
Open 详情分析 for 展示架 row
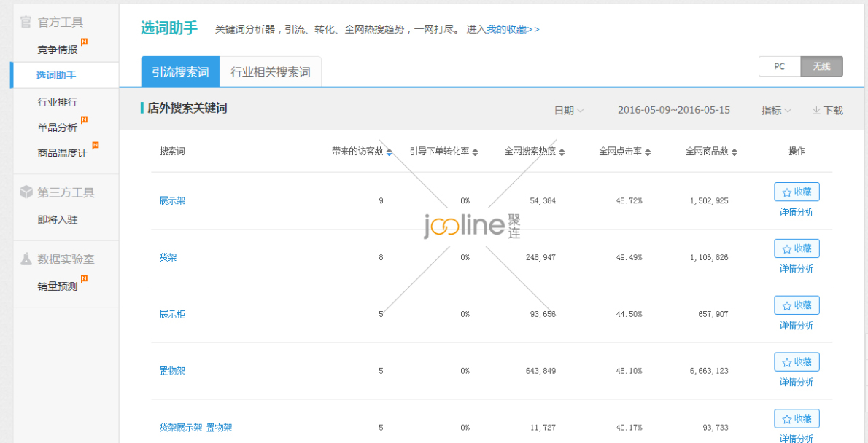click(797, 212)
